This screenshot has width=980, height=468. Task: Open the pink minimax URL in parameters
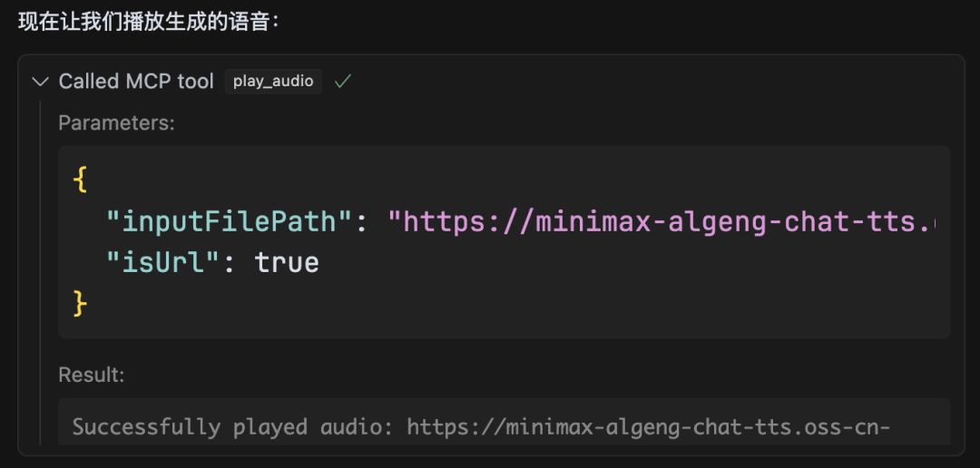[662, 221]
